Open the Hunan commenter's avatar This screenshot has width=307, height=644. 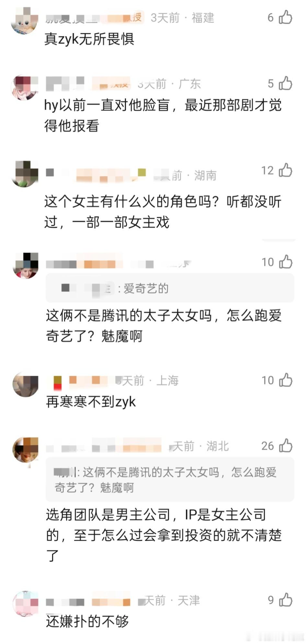[x=25, y=174]
